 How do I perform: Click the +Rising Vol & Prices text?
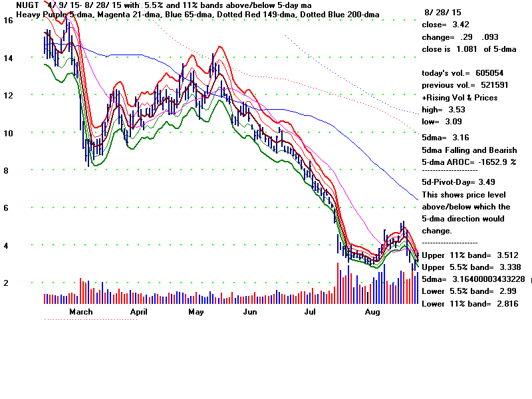[460, 98]
